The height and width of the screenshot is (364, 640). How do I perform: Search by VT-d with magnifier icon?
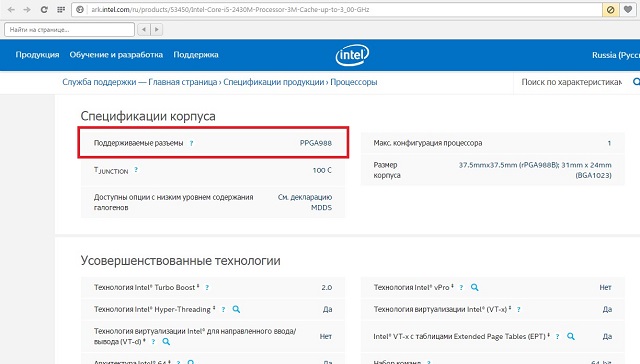(x=166, y=342)
